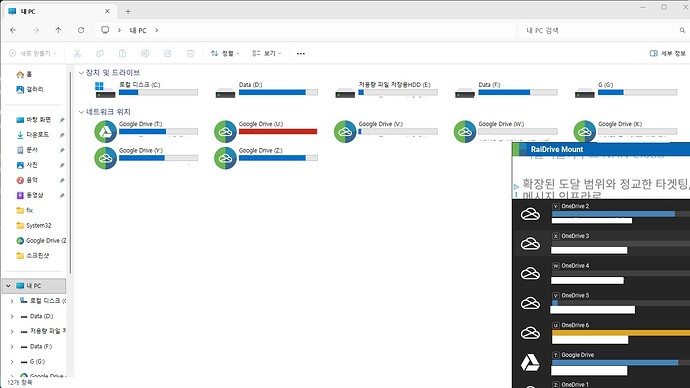Select the Data (D:) drive
690x388 pixels.
[x=267, y=89]
